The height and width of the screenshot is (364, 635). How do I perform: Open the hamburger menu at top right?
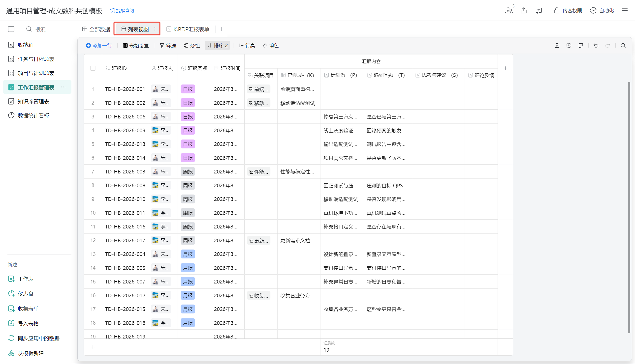625,10
